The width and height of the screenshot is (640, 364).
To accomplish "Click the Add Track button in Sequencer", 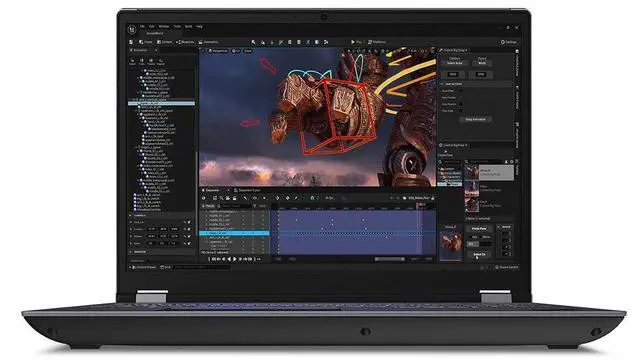I will [208, 206].
